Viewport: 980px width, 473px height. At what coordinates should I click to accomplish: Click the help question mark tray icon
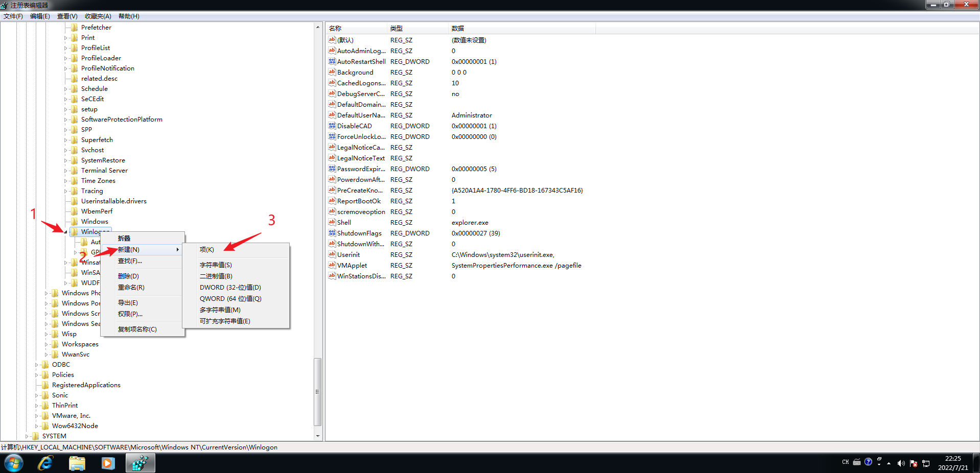point(868,462)
